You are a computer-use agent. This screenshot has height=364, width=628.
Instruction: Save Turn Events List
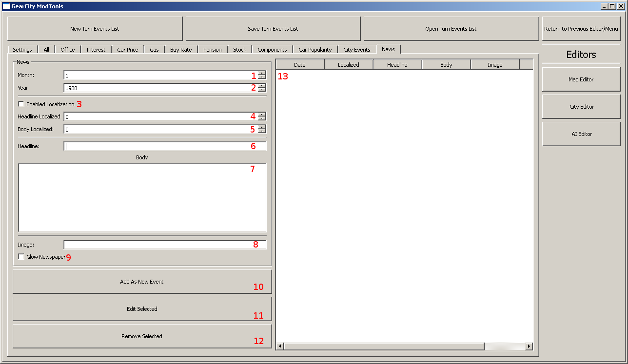273,29
